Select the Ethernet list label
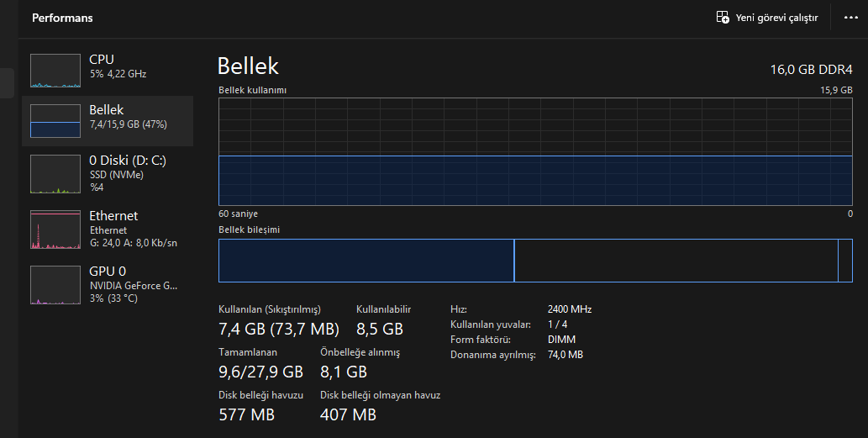The width and height of the screenshot is (868, 438). pos(113,216)
